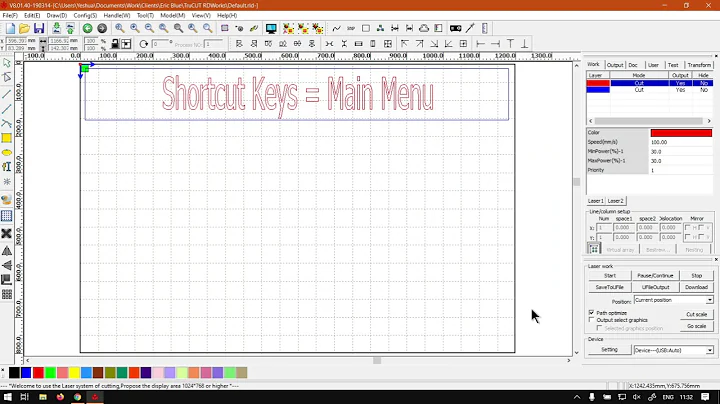Open the File menu
The width and height of the screenshot is (720, 404).
[x=10, y=16]
